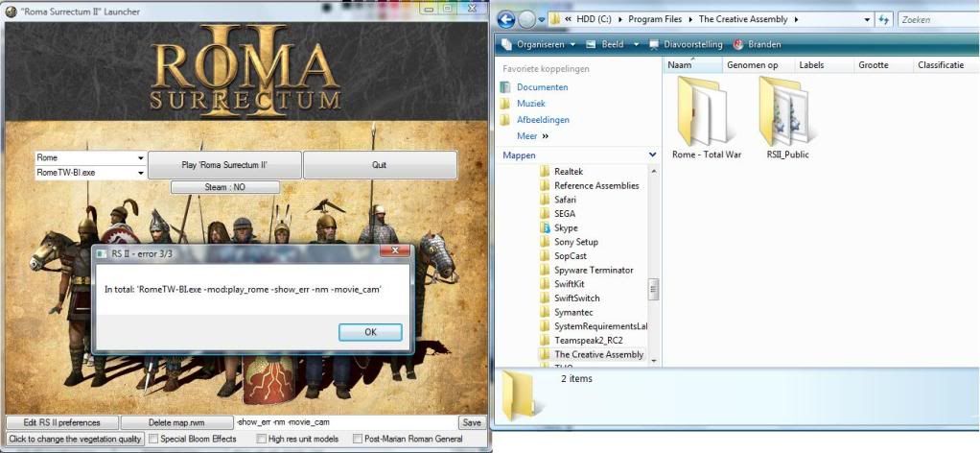Open the RSII_Public folder icon
The height and width of the screenshot is (453, 980).
click(x=787, y=113)
